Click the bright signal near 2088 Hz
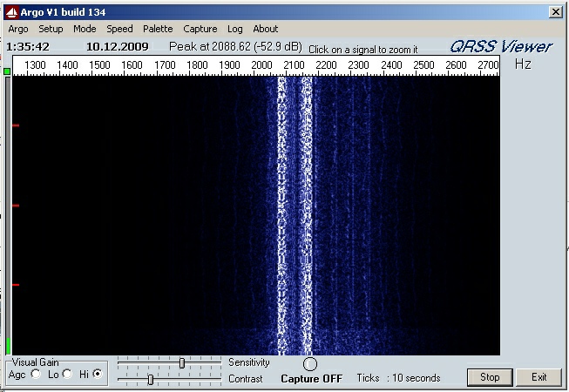The height and width of the screenshot is (392, 569). (282, 216)
